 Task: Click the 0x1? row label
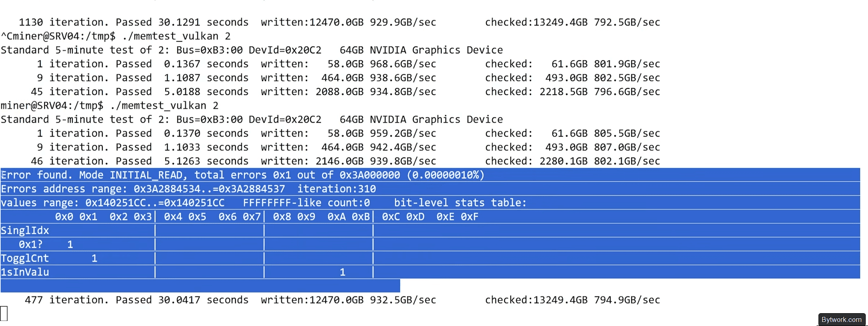point(31,244)
